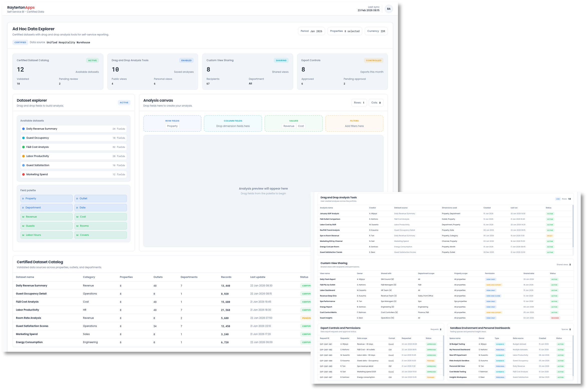Open the Period Jan 2026 selector
588x391 pixels.
point(311,31)
